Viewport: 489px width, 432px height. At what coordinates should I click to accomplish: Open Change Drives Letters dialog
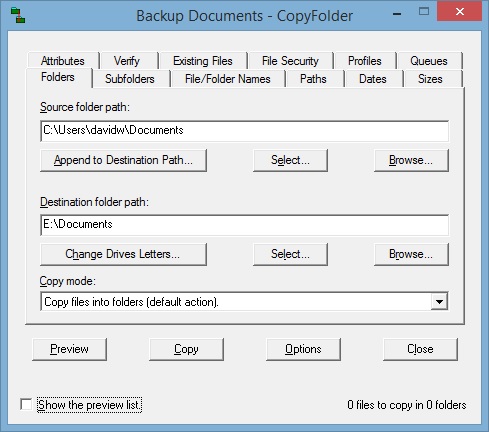click(x=123, y=254)
